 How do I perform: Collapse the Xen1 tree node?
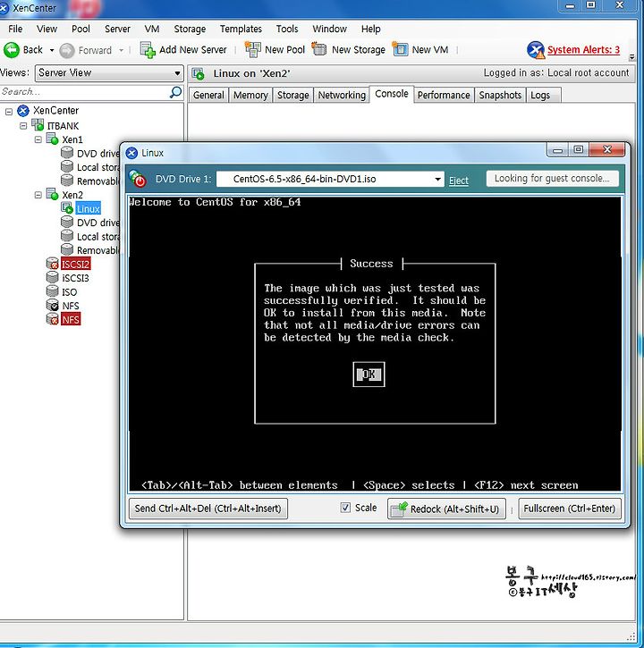click(38, 139)
